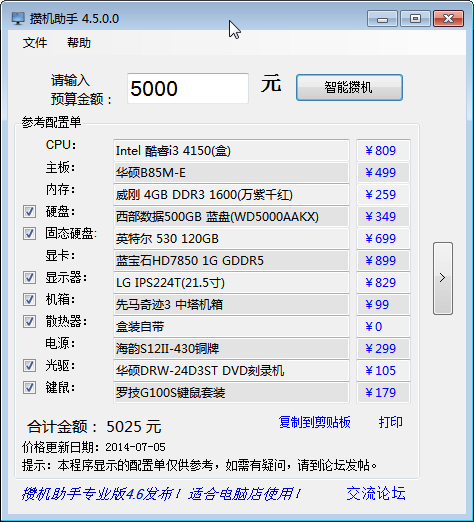This screenshot has height=522, width=474.
Task: Select the 西部数据500GB 蓝盘 hard disk entry
Action: pos(231,217)
